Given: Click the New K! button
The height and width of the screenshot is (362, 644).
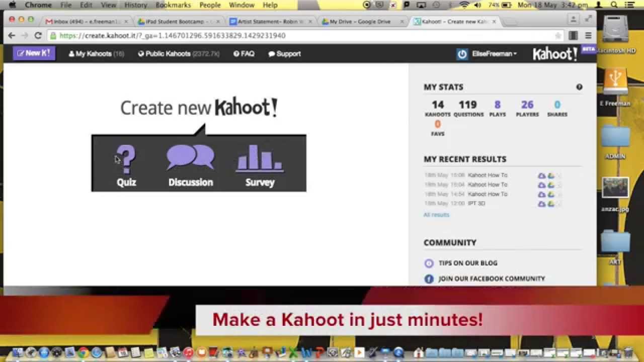Looking at the screenshot, I should pyautogui.click(x=34, y=53).
